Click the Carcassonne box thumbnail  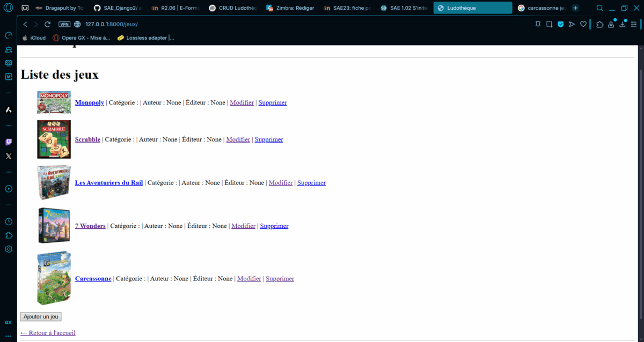point(54,278)
